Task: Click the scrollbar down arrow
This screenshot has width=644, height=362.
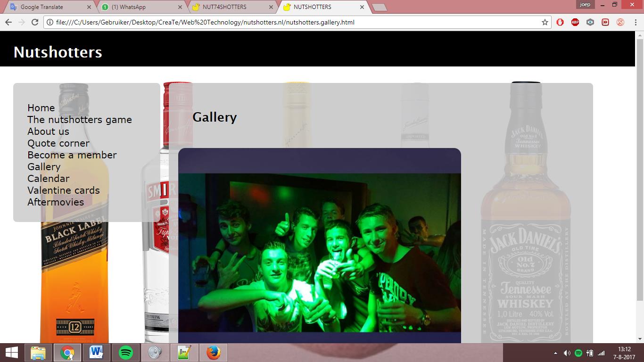Action: pyautogui.click(x=640, y=339)
